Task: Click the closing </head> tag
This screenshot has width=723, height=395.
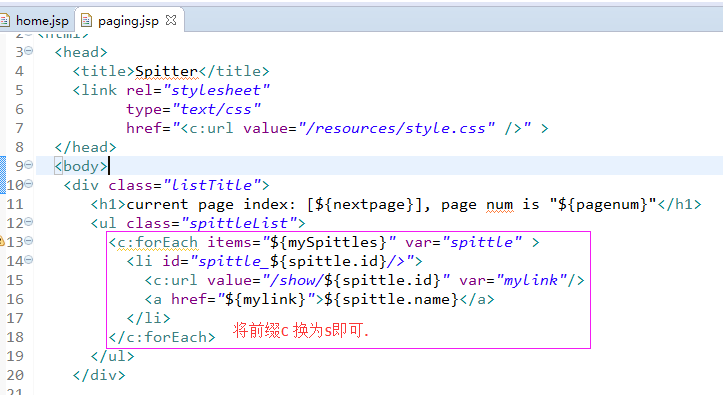Action: click(85, 147)
